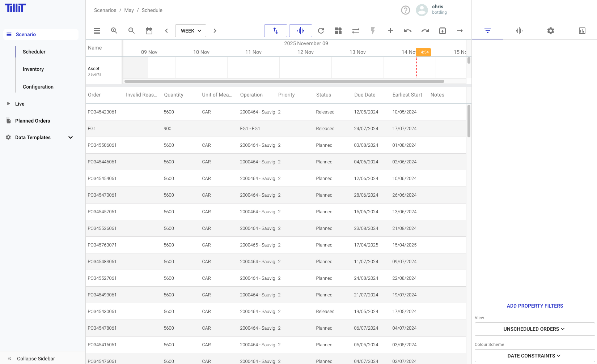Open Planned Orders in sidebar
Image resolution: width=597 pixels, height=364 pixels.
tap(33, 121)
